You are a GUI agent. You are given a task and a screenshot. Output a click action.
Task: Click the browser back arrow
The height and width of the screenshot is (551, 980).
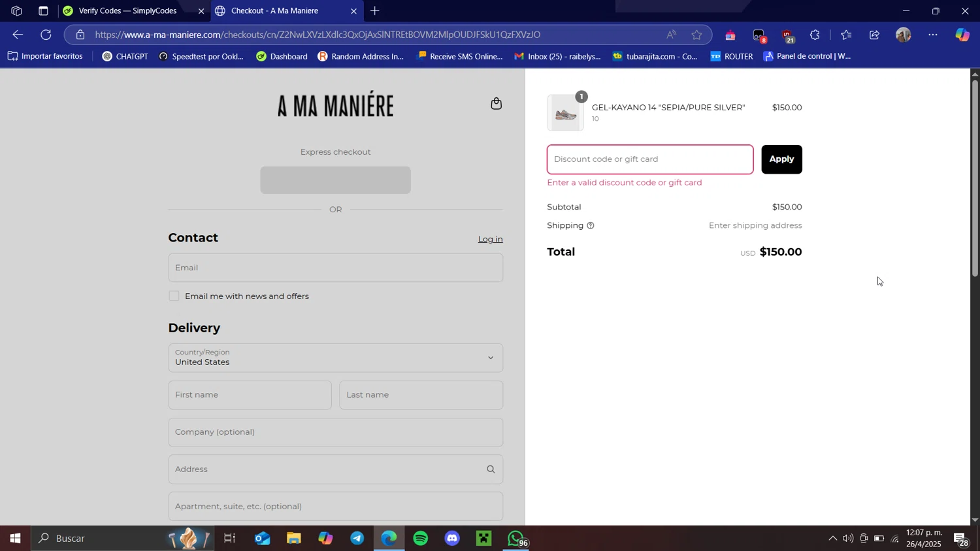(x=18, y=35)
